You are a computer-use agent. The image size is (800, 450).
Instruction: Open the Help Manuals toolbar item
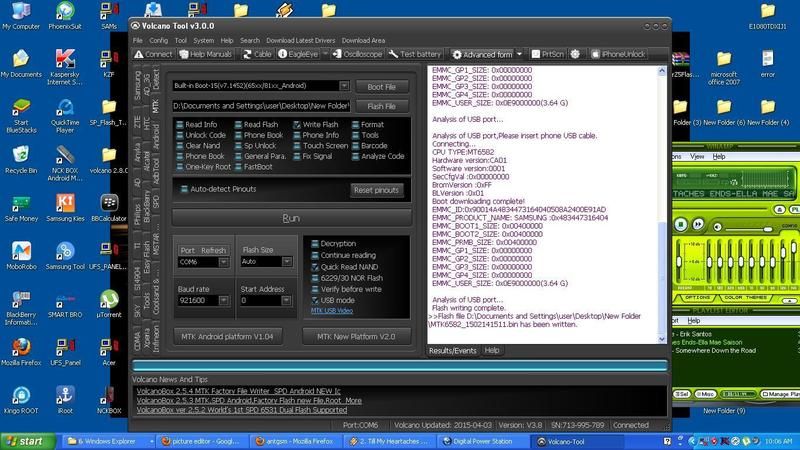tap(206, 54)
